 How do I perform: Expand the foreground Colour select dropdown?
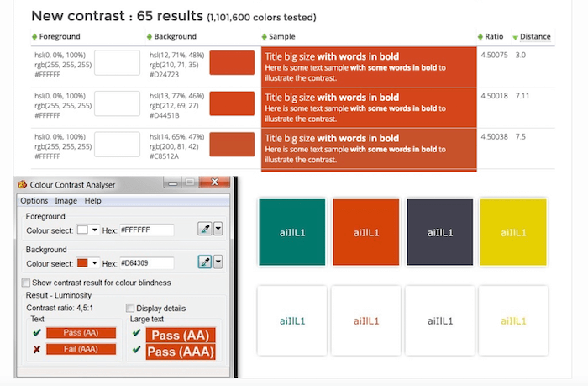coord(95,230)
